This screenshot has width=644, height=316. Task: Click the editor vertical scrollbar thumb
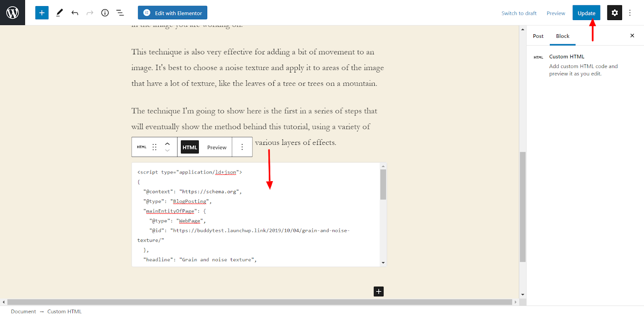[x=523, y=207]
